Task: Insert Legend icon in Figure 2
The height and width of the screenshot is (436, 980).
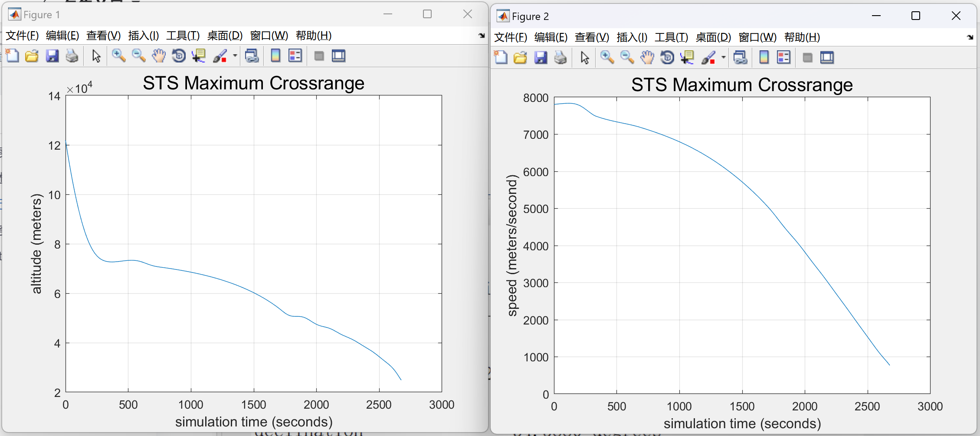Action: tap(783, 58)
